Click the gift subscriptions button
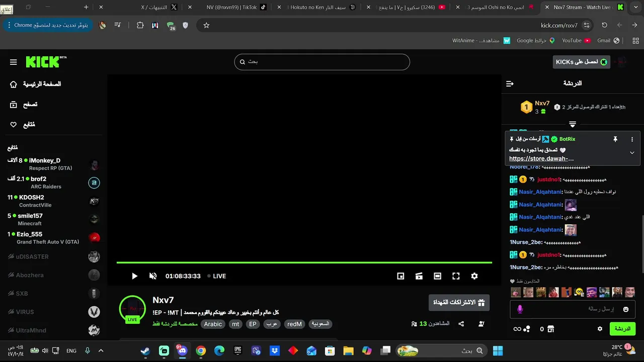644x362 pixels. point(459,303)
